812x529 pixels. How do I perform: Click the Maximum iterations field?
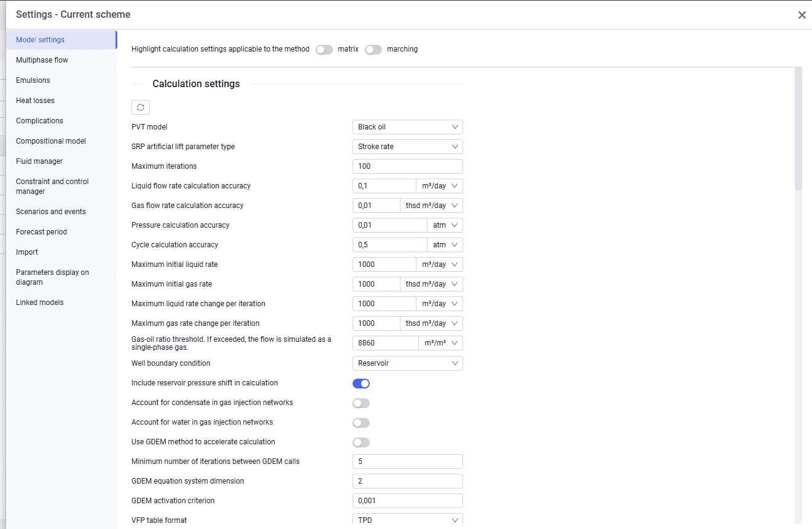408,166
